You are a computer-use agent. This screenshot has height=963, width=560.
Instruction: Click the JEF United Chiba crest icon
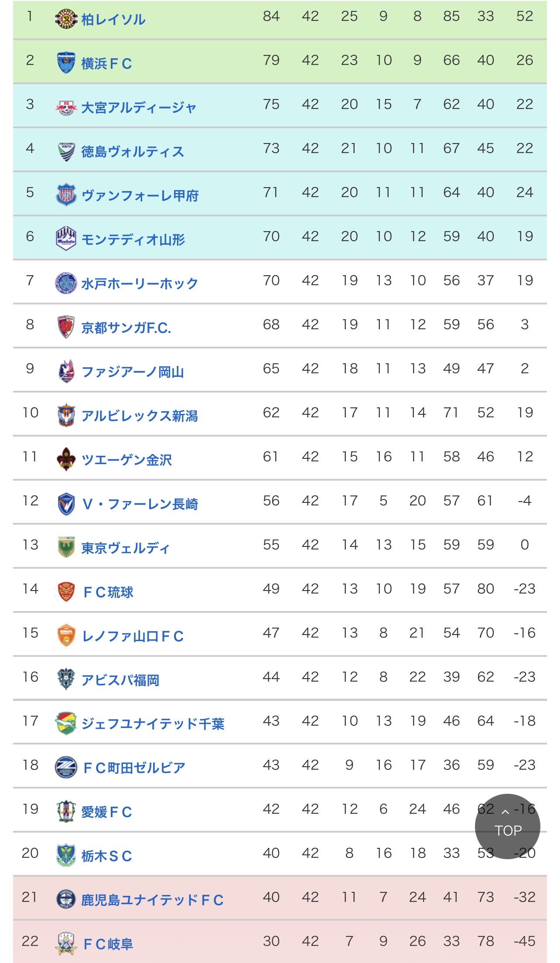click(x=66, y=723)
